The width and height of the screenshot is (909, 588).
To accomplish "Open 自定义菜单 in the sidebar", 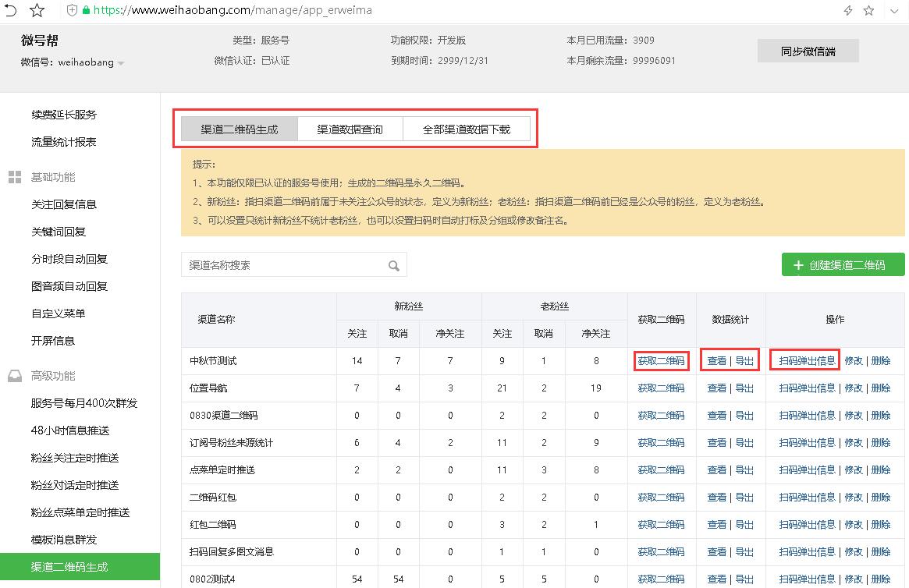I will [58, 313].
